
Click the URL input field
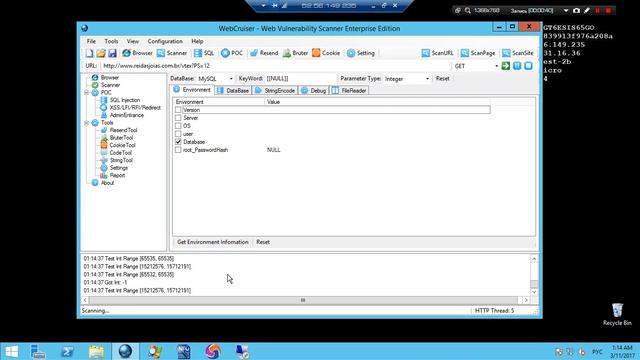click(x=276, y=66)
